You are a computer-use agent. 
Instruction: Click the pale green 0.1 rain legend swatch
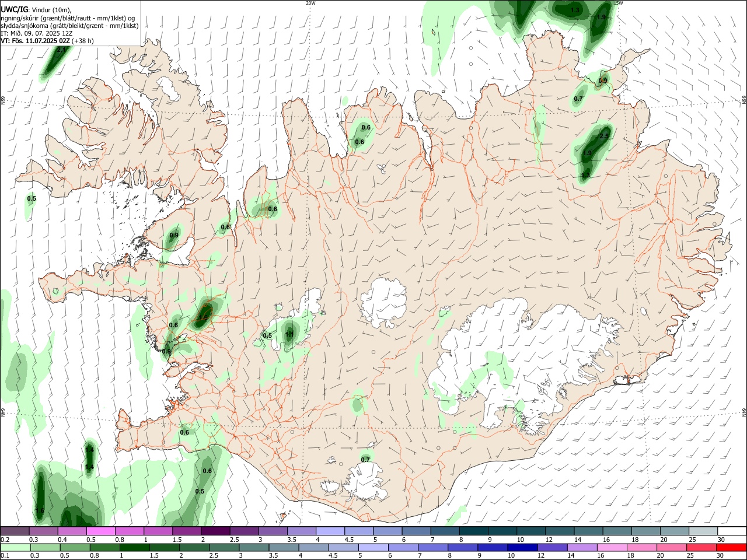tap(15, 547)
